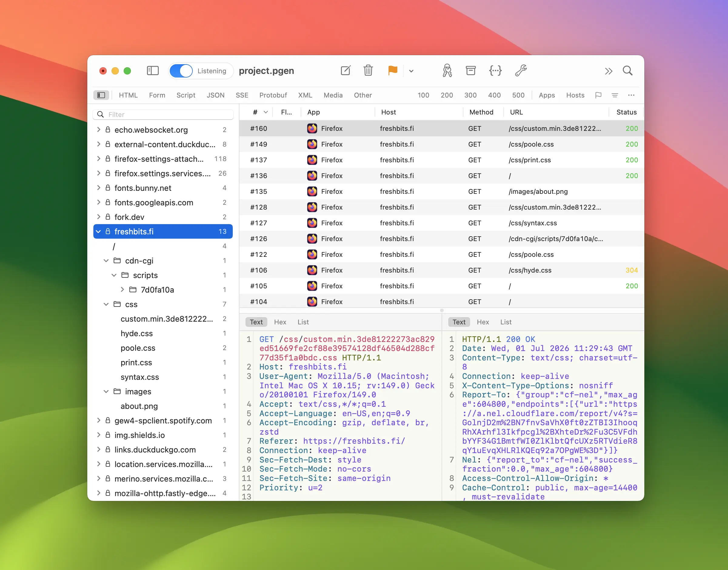Click the split pane divider handle
Screen dimensions: 728x570
(442, 310)
